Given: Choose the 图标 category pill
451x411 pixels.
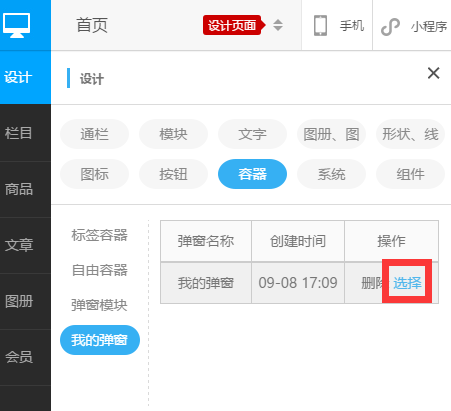Looking at the screenshot, I should 94,174.
